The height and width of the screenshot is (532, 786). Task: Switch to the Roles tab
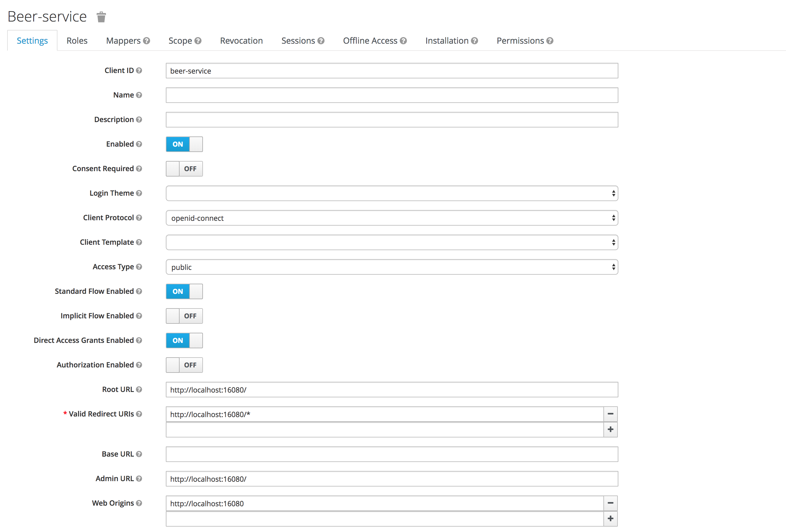(77, 41)
